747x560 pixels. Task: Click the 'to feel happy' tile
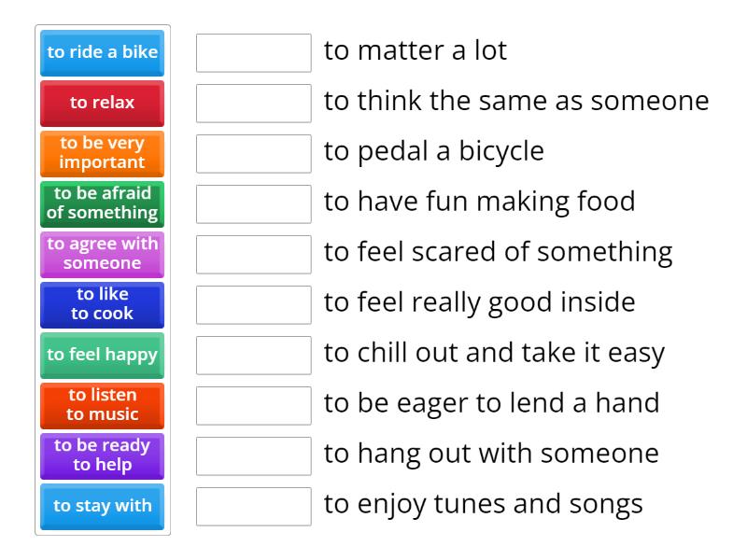[103, 356]
